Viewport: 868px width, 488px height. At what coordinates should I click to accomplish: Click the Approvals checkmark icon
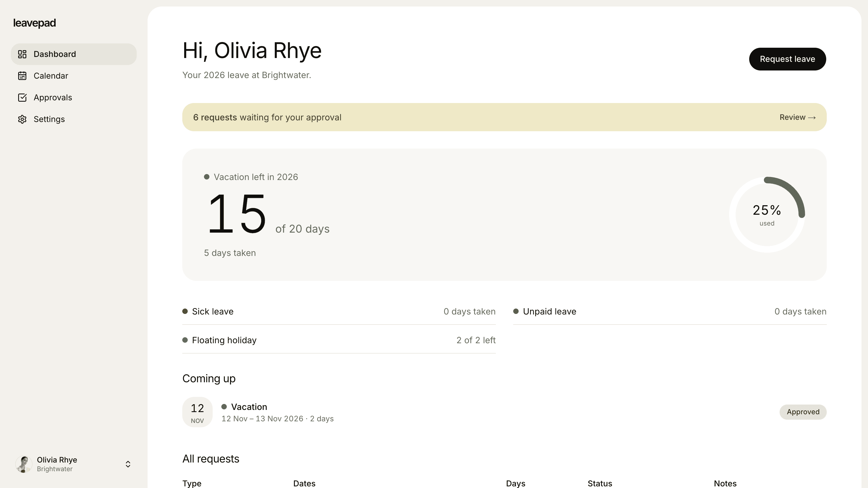point(22,98)
